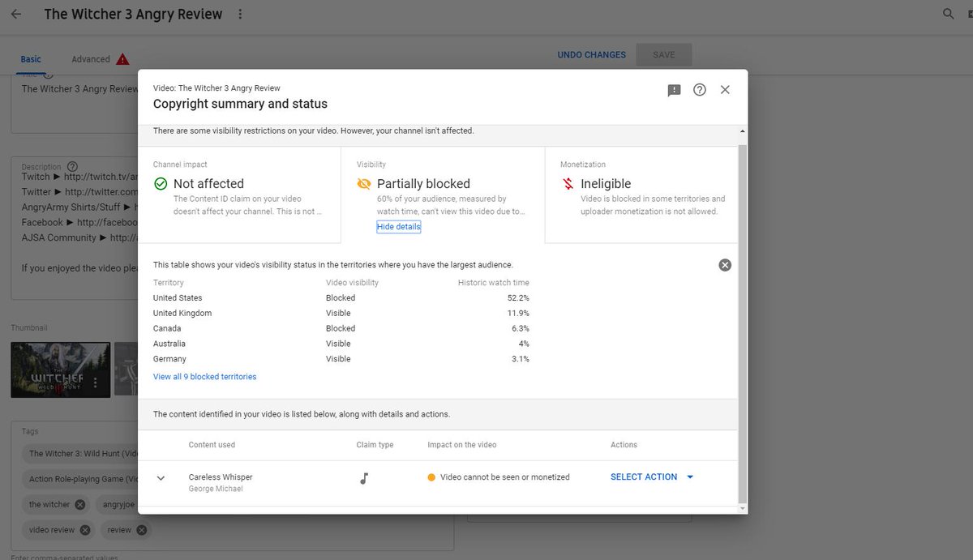Click the Video visibility column header

[x=352, y=283]
